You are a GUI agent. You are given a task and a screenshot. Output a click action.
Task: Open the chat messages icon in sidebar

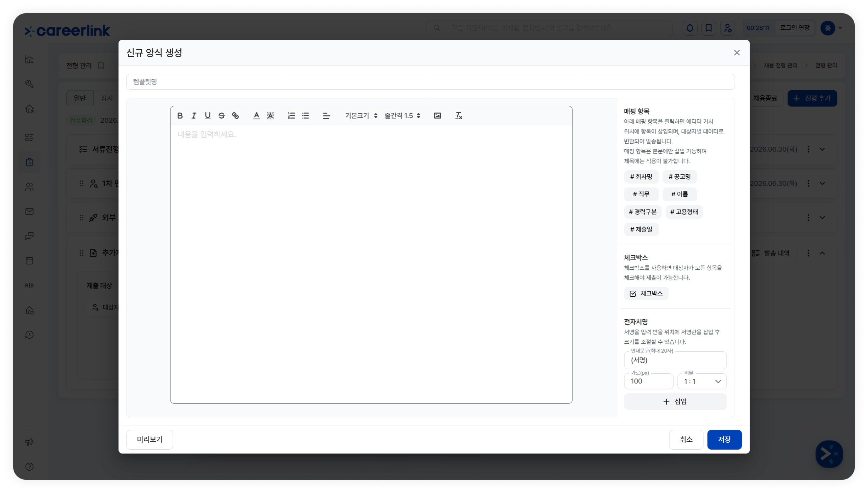(30, 236)
